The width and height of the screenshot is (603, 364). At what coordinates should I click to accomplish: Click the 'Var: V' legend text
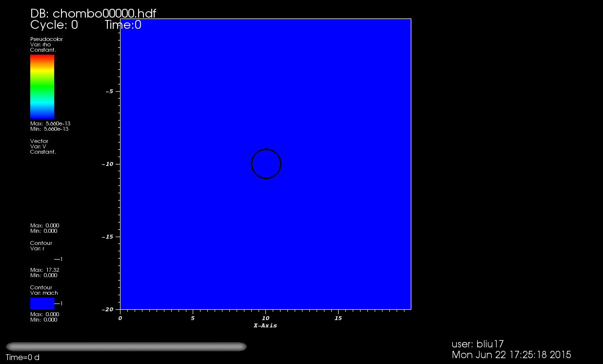point(38,146)
